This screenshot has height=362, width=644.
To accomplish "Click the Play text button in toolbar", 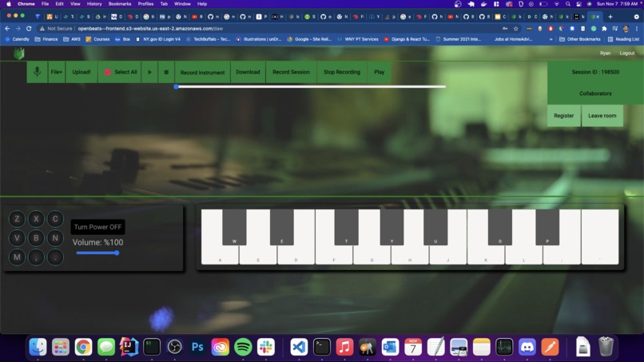I will tap(379, 72).
